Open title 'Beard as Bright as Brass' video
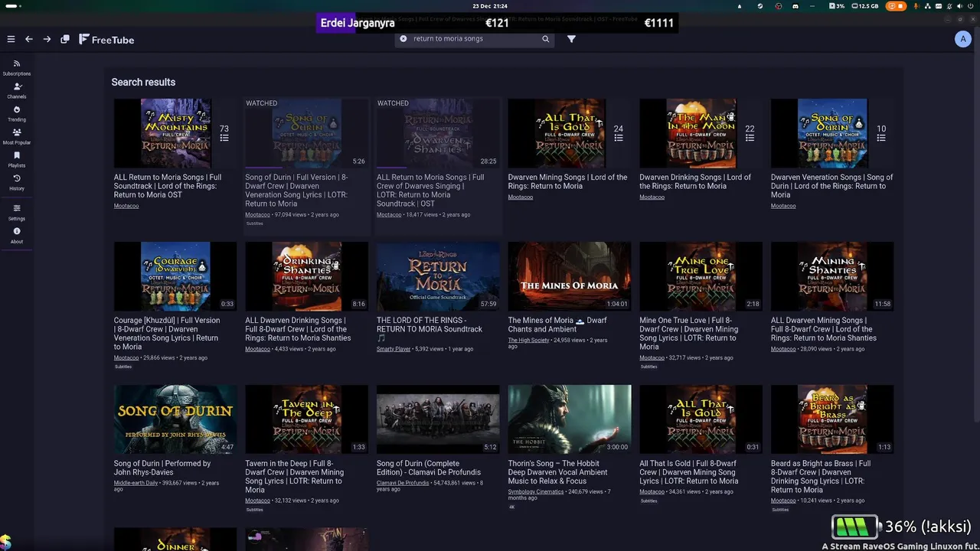The width and height of the screenshot is (980, 551). click(821, 476)
